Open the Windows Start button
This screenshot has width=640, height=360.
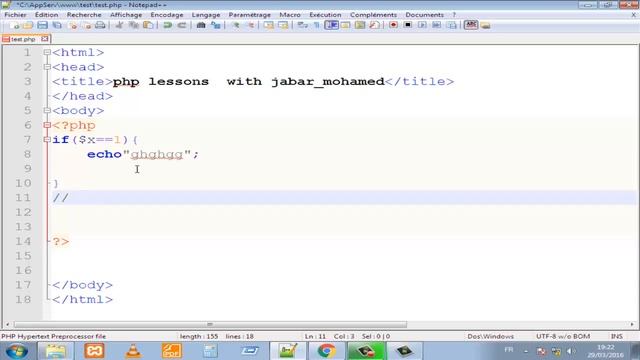17,351
